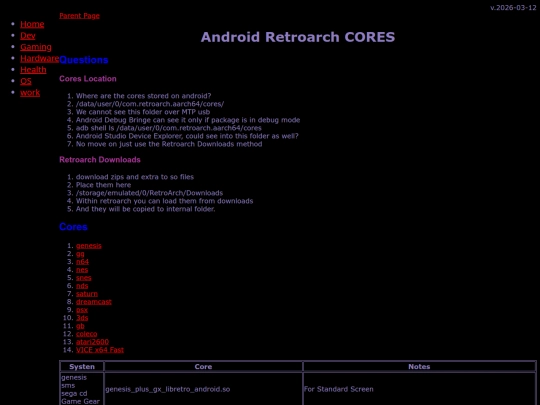Click the Android Retroarch CORES title
Screen dimensions: 540x405
(298, 37)
